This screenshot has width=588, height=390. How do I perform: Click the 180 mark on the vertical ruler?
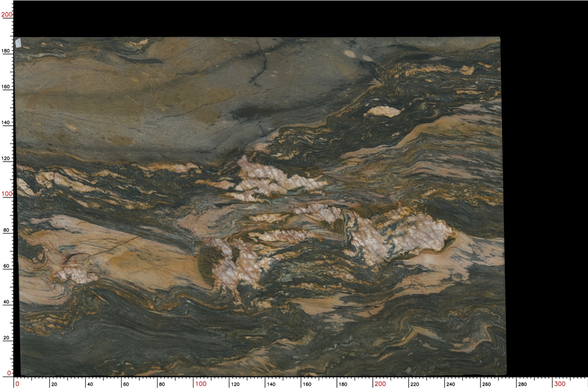[x=6, y=51]
